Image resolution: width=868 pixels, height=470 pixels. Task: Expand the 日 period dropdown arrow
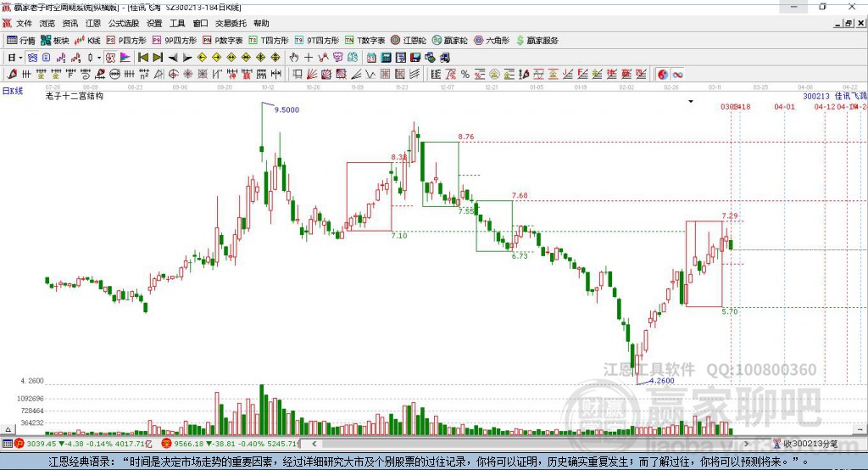coord(20,58)
